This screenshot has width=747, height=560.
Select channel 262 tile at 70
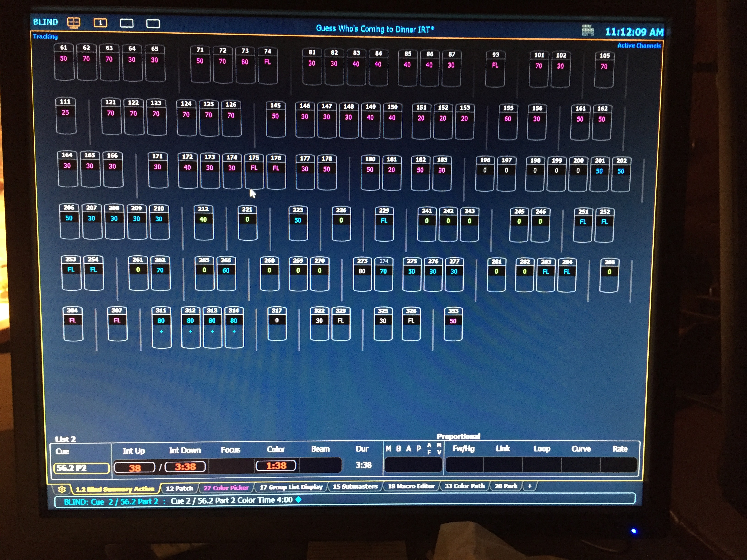click(x=160, y=273)
